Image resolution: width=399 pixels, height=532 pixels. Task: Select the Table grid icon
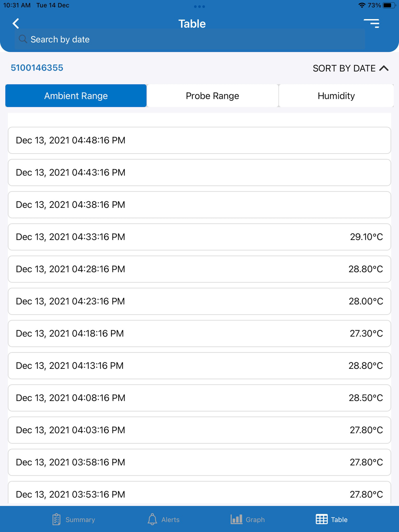click(322, 519)
